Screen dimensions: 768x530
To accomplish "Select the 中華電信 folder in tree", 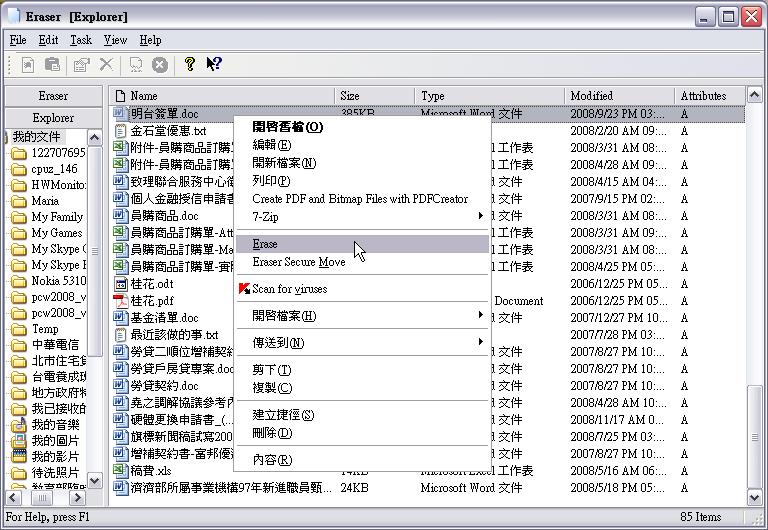I will pos(55,345).
